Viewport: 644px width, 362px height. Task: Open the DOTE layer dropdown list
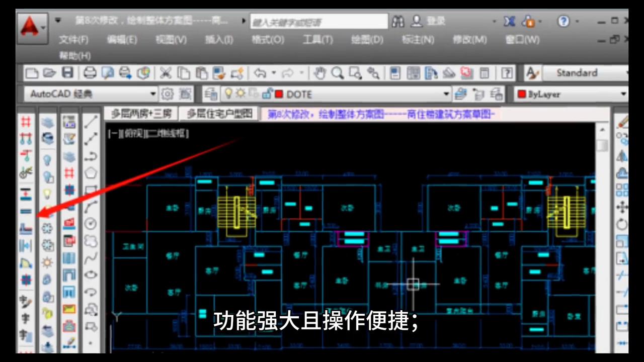click(446, 94)
